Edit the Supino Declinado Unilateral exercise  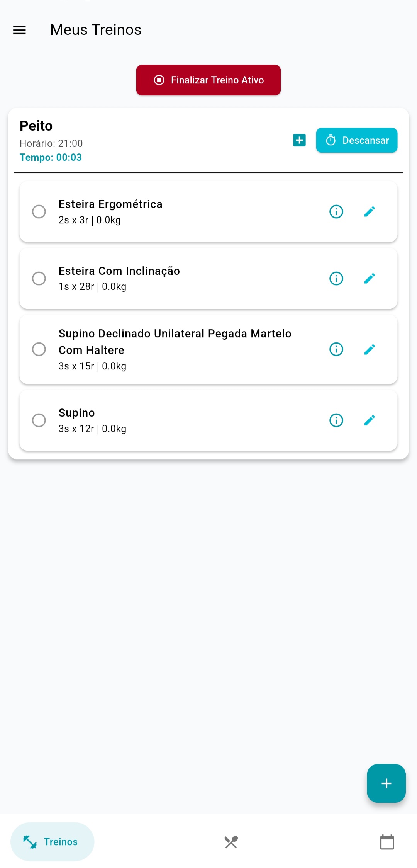point(370,349)
